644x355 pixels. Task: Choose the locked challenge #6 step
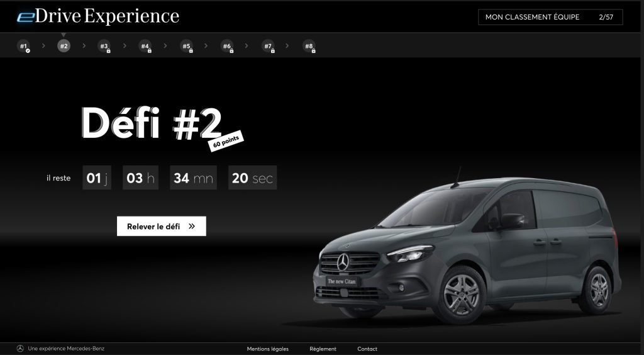pos(227,46)
